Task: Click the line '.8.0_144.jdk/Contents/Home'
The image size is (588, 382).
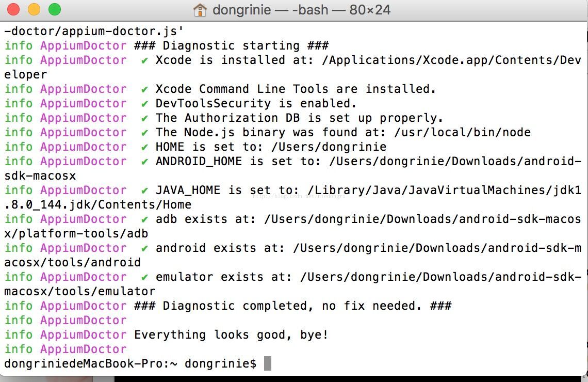Action: (x=98, y=204)
